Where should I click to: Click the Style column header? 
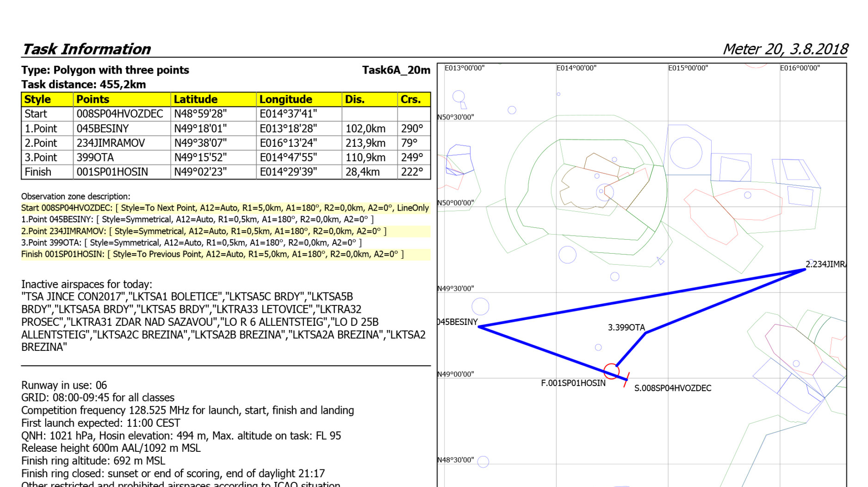[37, 100]
